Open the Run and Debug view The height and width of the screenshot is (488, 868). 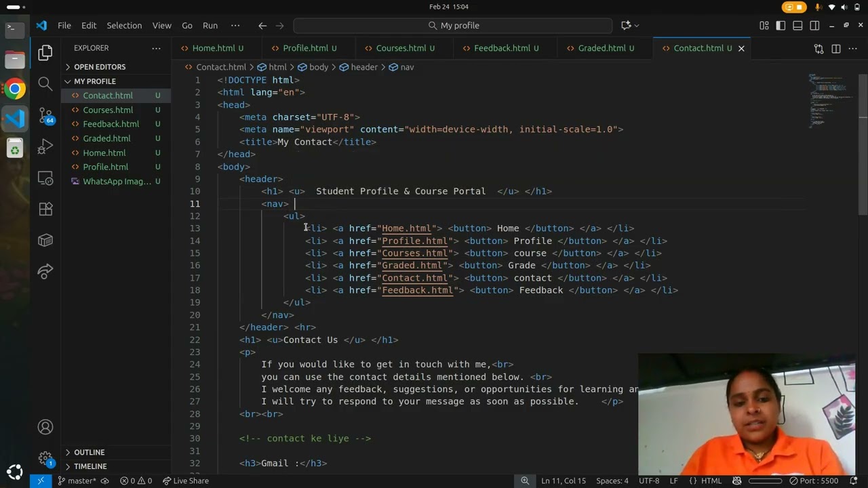pyautogui.click(x=45, y=146)
